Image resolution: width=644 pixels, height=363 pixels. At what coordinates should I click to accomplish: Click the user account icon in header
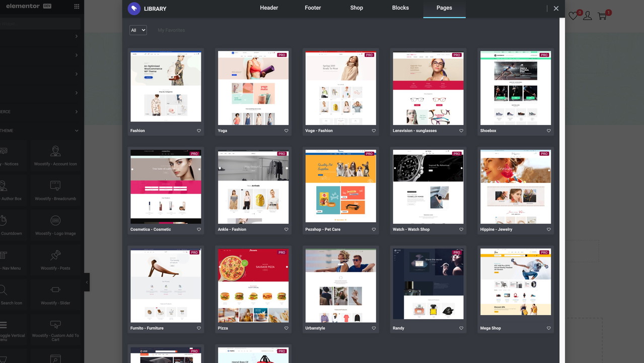pyautogui.click(x=588, y=16)
